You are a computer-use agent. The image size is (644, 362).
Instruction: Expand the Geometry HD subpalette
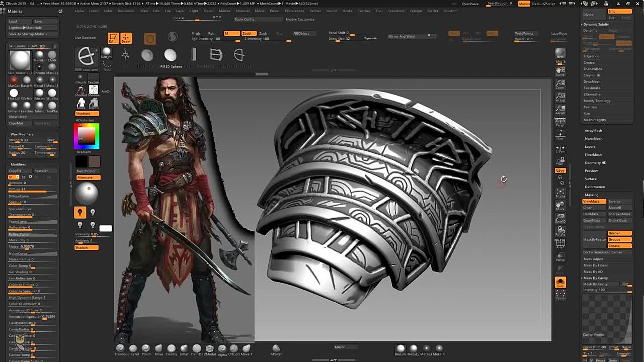[595, 162]
